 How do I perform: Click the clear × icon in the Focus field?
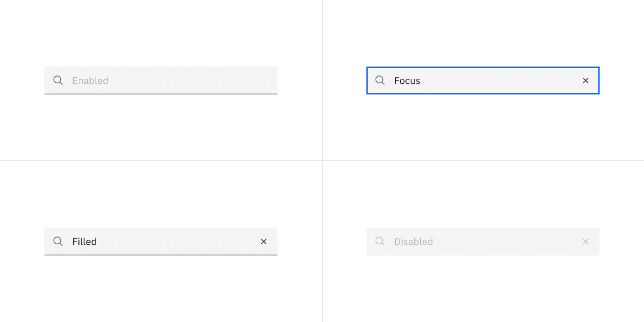[585, 80]
